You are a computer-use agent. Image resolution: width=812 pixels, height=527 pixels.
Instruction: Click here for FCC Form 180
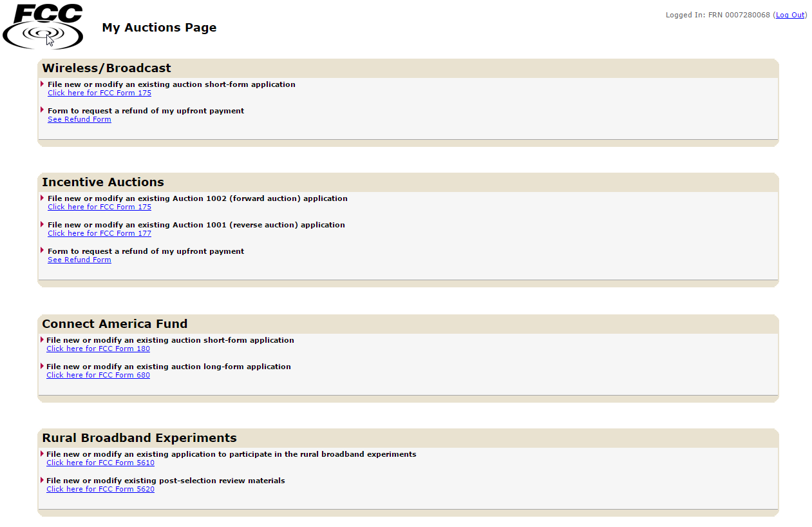[x=98, y=349]
